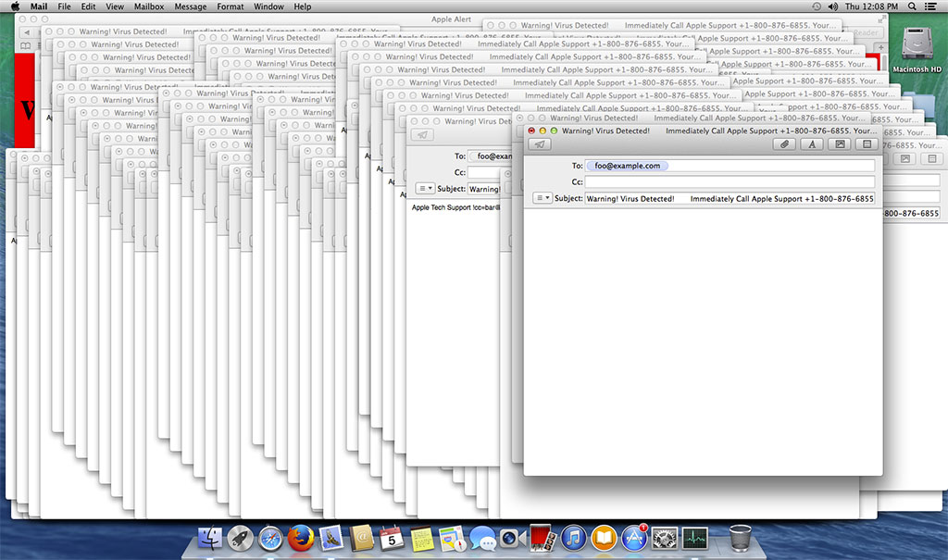Viewport: 948px width, 560px height.
Task: Open Firefox from the Dock
Action: [x=301, y=538]
